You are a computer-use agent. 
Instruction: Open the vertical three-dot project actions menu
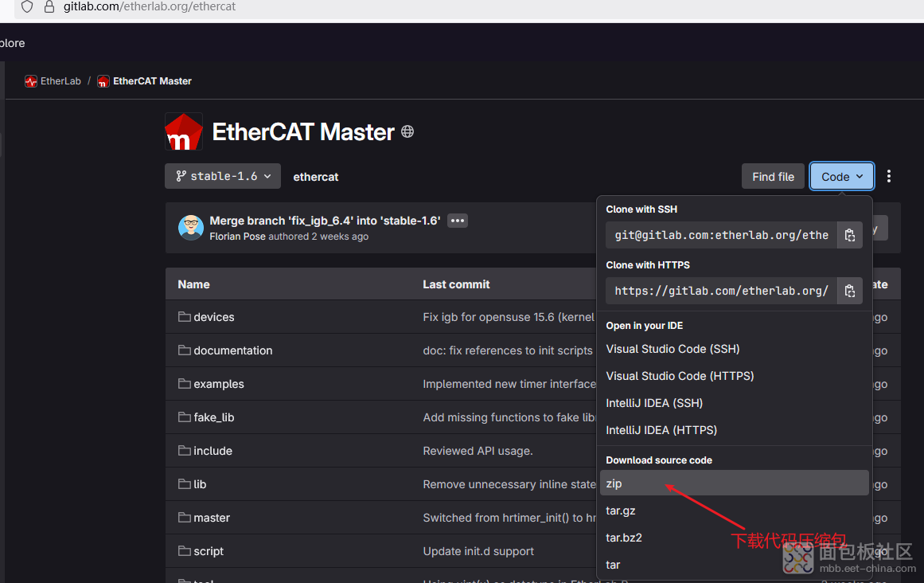pyautogui.click(x=889, y=176)
